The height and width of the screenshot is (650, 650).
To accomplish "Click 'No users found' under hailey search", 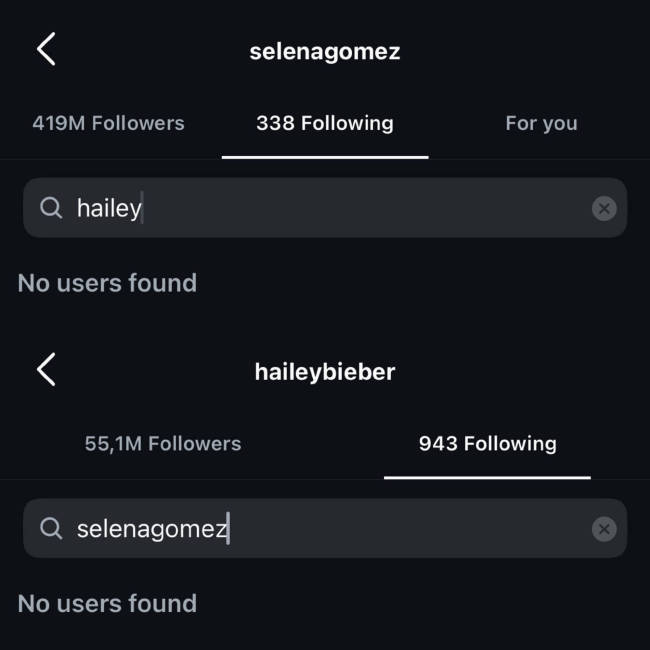I will pos(107,283).
